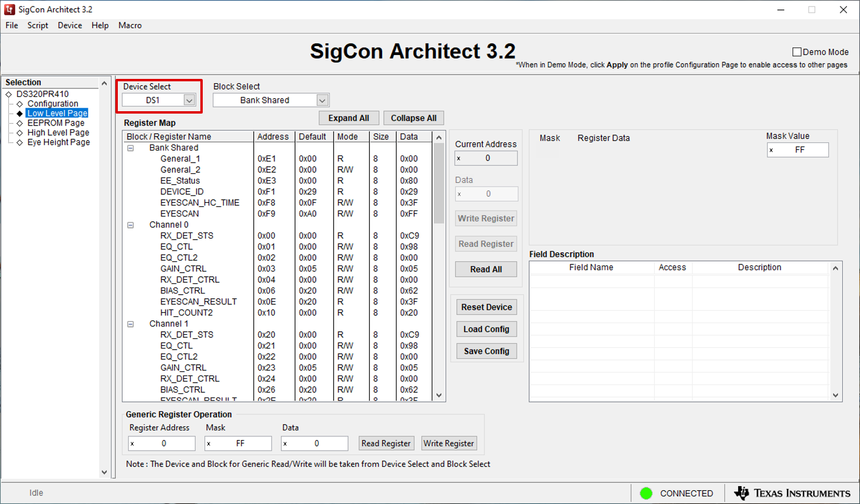Click the Save Config button
860x504 pixels.
click(x=486, y=352)
